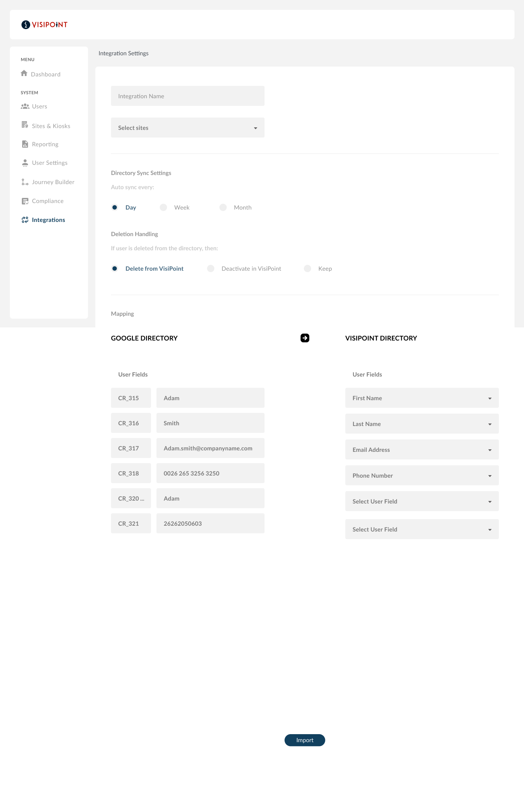Open the Select sites dropdown
The height and width of the screenshot is (812, 524).
[188, 128]
